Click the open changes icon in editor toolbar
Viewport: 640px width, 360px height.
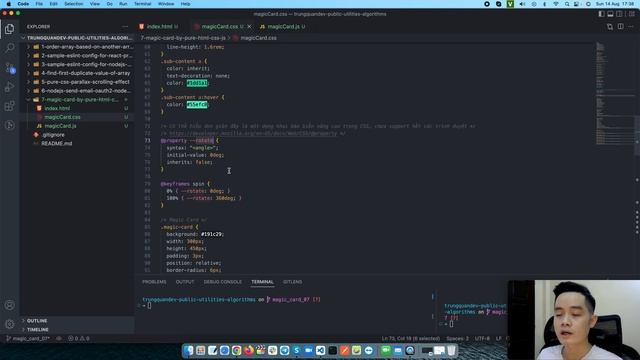tap(610, 27)
